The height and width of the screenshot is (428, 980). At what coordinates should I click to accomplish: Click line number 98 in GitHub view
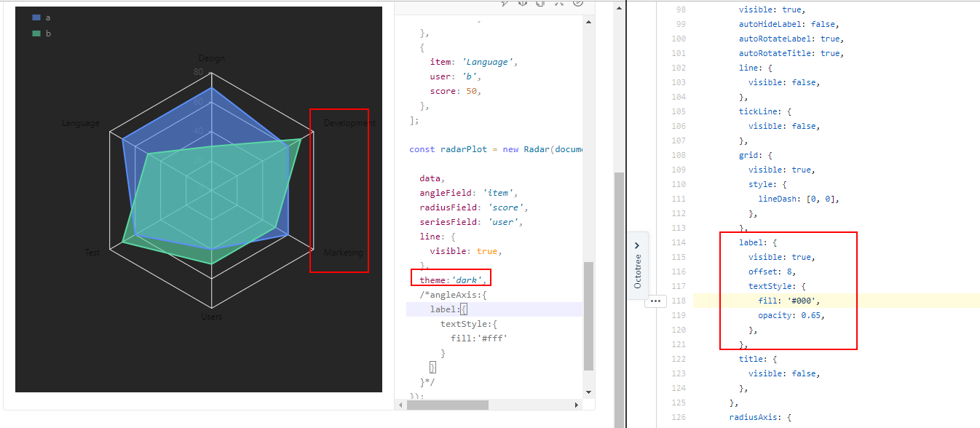(x=680, y=9)
